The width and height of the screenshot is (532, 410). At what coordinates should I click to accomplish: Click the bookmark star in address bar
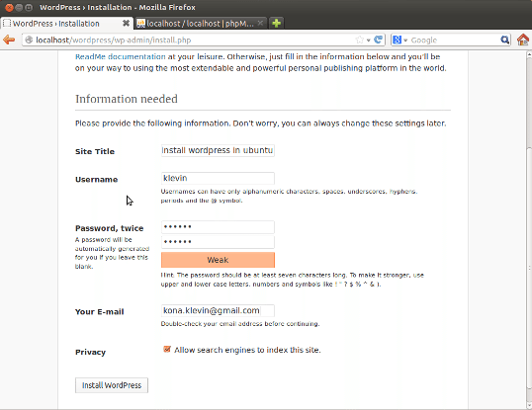(x=359, y=40)
